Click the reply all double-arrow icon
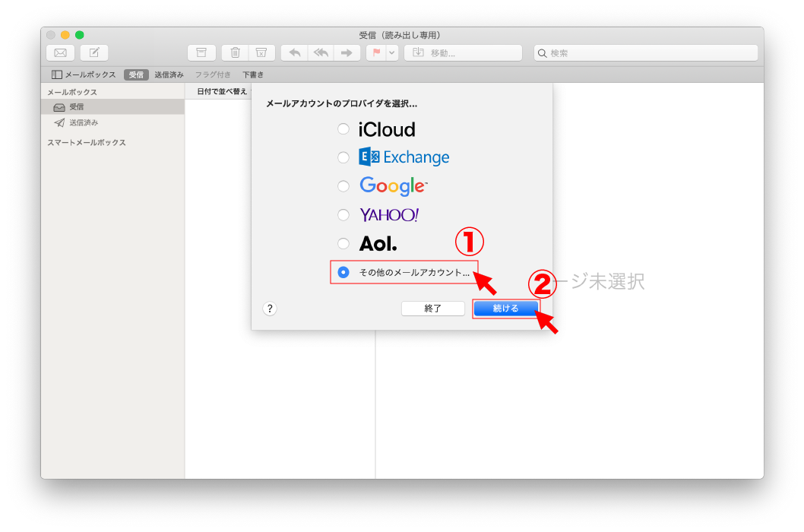Screen dimensions: 804x532 (320, 52)
